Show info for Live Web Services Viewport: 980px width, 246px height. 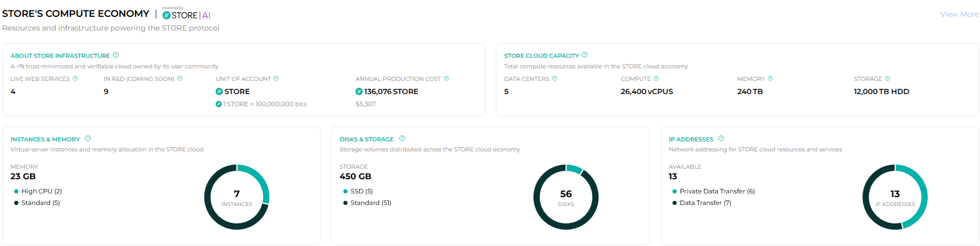point(75,78)
